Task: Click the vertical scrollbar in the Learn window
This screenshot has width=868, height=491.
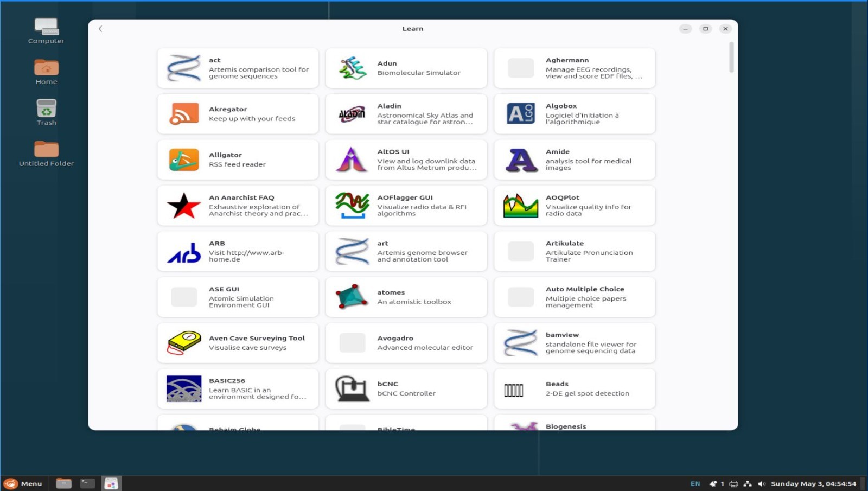Action: point(731,57)
